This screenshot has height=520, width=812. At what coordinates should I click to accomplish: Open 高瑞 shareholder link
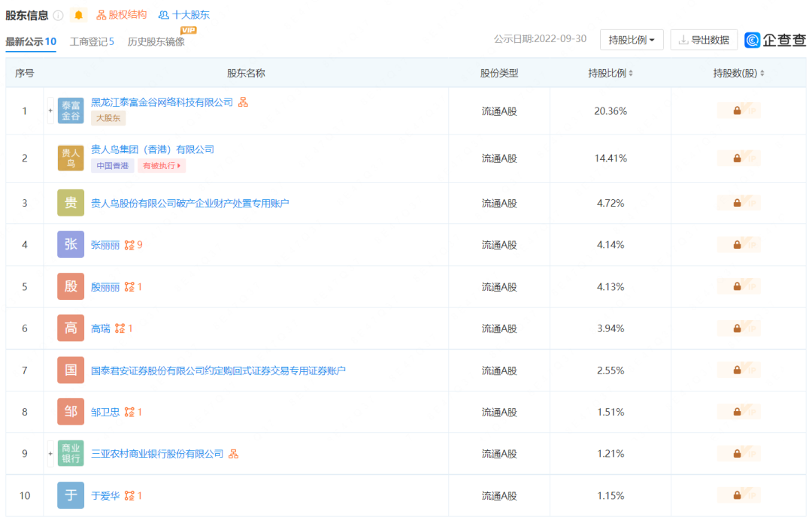point(101,328)
